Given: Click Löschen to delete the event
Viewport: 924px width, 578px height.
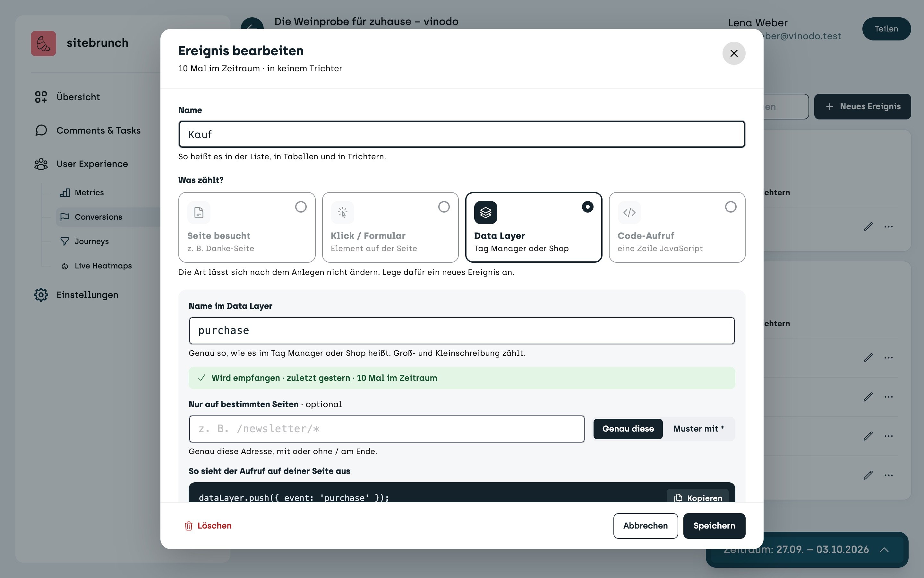Looking at the screenshot, I should (208, 526).
